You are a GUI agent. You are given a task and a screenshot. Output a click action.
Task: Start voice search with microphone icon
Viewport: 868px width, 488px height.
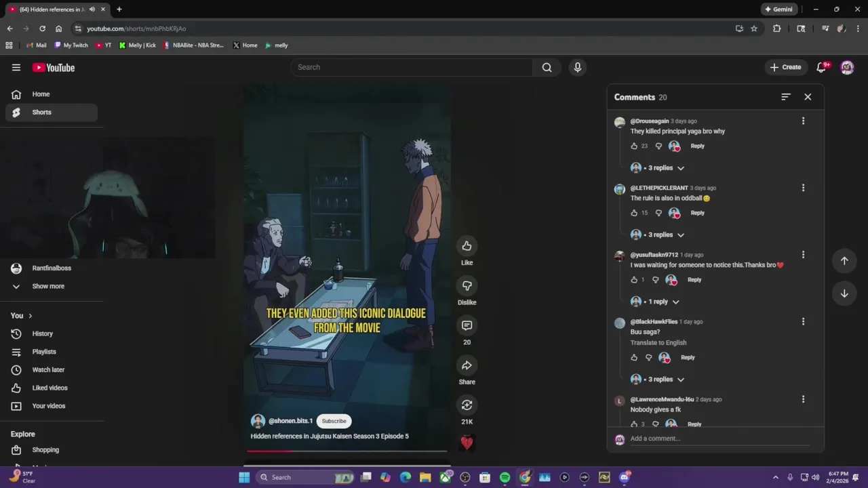(x=578, y=67)
